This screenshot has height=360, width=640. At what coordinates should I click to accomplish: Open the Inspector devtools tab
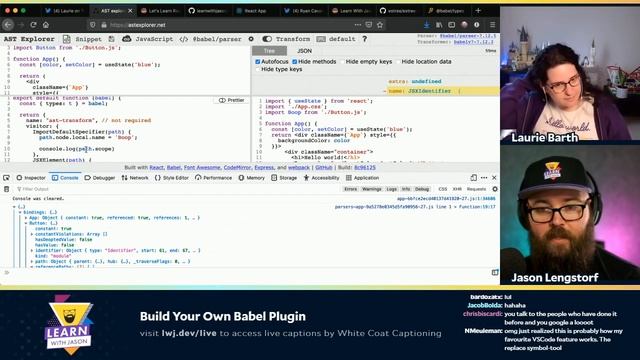pos(31,178)
